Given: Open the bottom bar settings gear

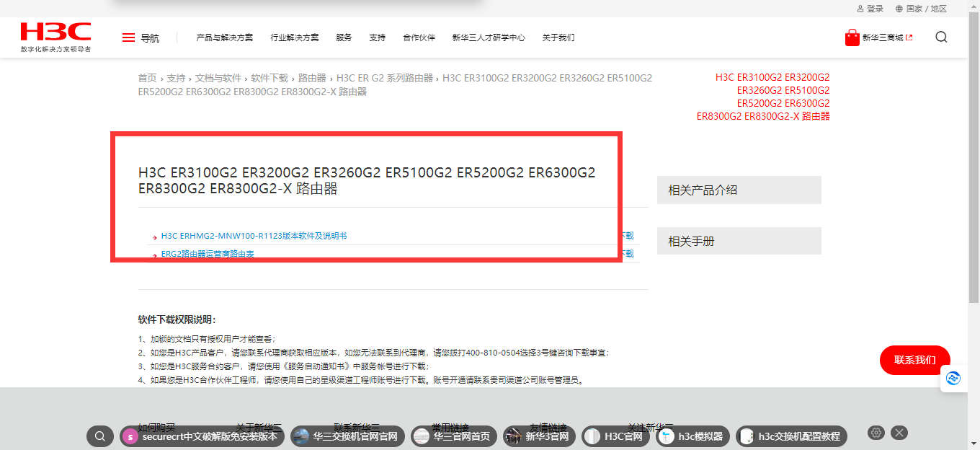Looking at the screenshot, I should coord(876,433).
